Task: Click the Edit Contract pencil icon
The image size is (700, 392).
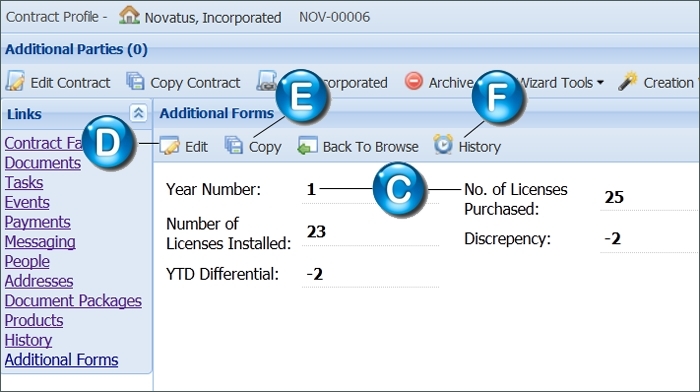Action: point(15,81)
